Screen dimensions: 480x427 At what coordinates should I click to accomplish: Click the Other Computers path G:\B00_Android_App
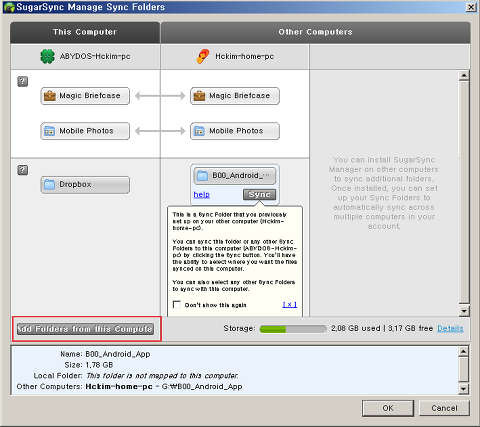click(201, 387)
